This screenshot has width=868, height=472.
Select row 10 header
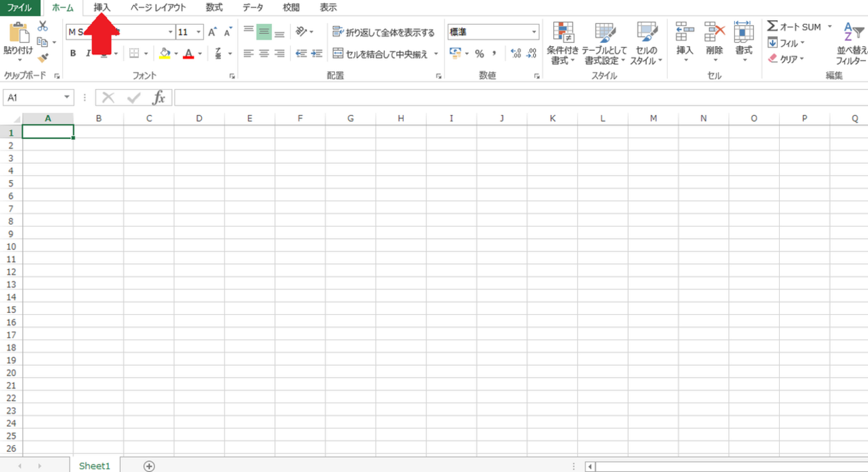(x=11, y=246)
